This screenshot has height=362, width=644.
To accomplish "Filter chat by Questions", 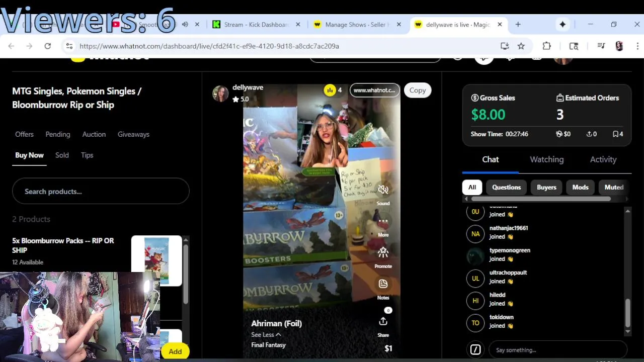I will click(506, 187).
